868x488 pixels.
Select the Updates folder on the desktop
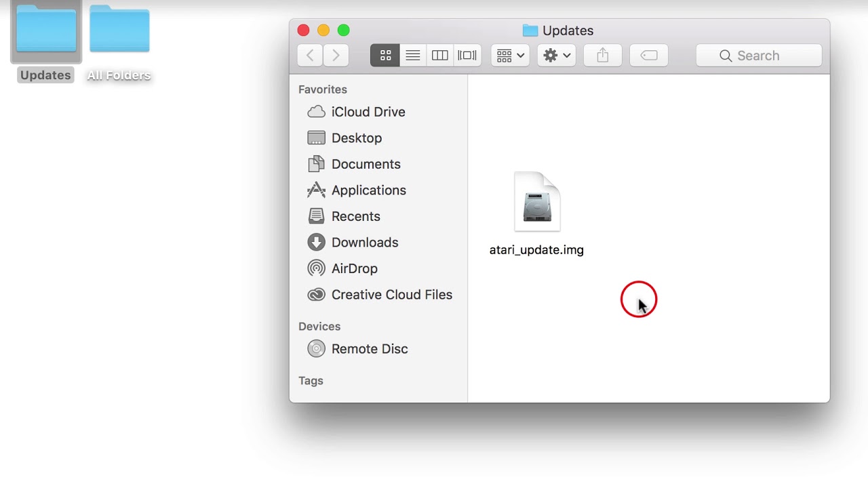[x=46, y=30]
